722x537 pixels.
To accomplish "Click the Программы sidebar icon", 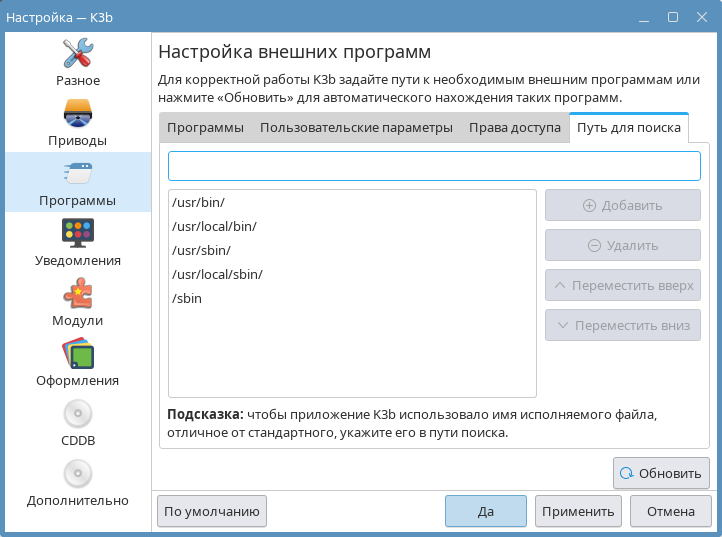I will tap(78, 172).
